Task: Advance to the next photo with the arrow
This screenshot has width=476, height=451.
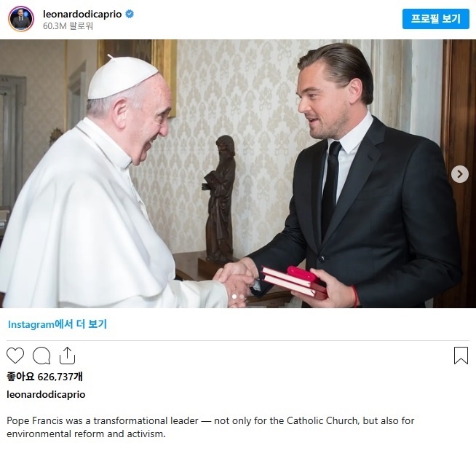Action: coord(459,174)
